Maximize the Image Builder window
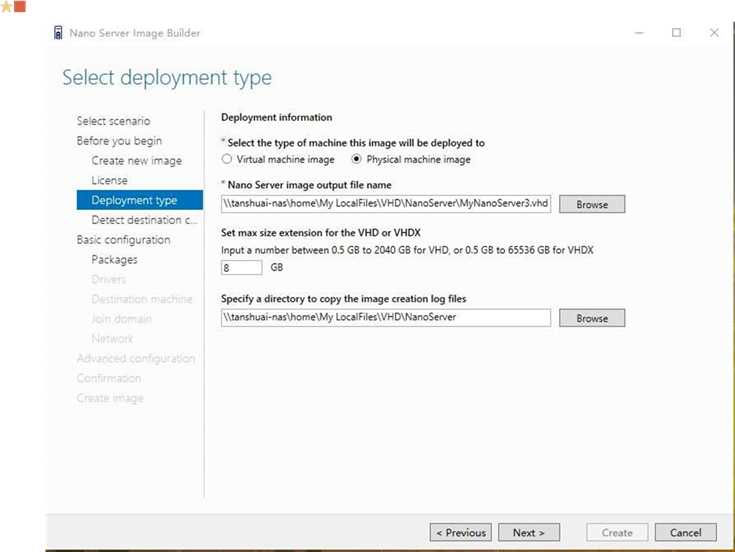Image resolution: width=735 pixels, height=552 pixels. [676, 33]
